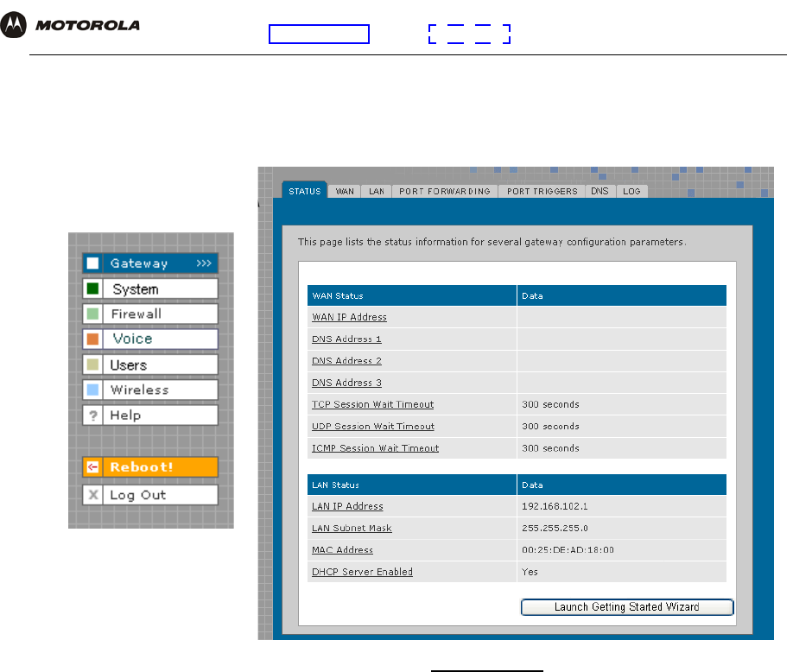Image resolution: width=812 pixels, height=672 pixels.
Task: Click the DNS Address 2 link
Action: (346, 360)
